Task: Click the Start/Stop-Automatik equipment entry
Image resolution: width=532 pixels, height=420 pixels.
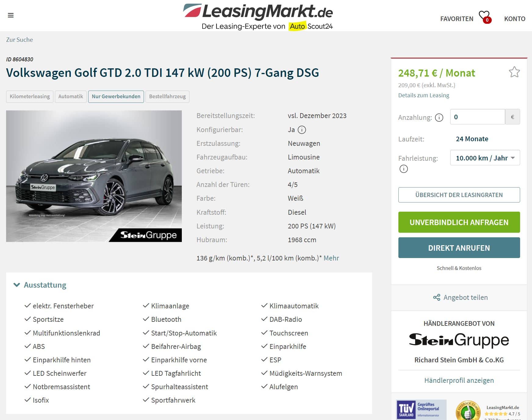Action: coord(184,333)
